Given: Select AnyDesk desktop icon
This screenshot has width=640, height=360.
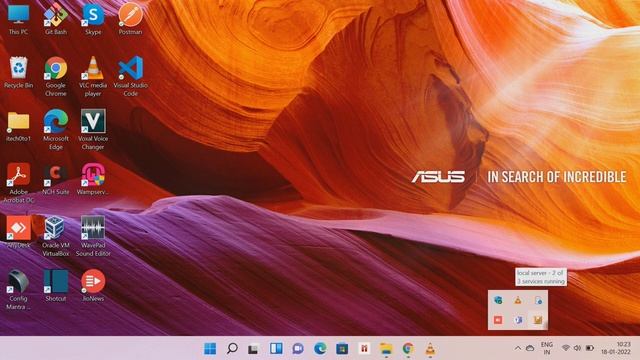Looking at the screenshot, I should pos(18,233).
